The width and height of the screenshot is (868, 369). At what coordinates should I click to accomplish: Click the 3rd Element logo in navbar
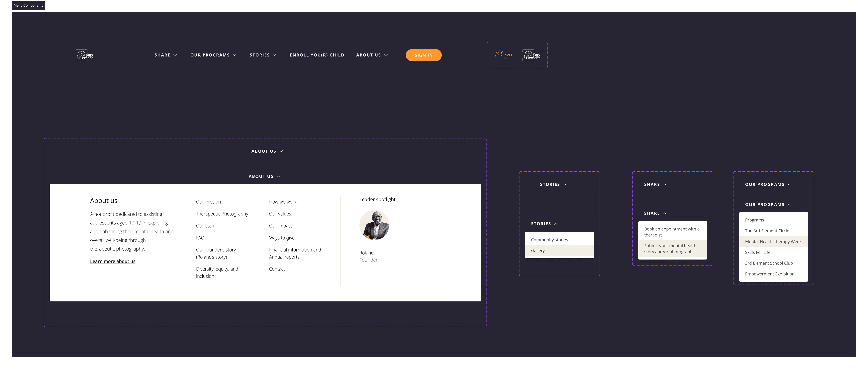[x=84, y=55]
